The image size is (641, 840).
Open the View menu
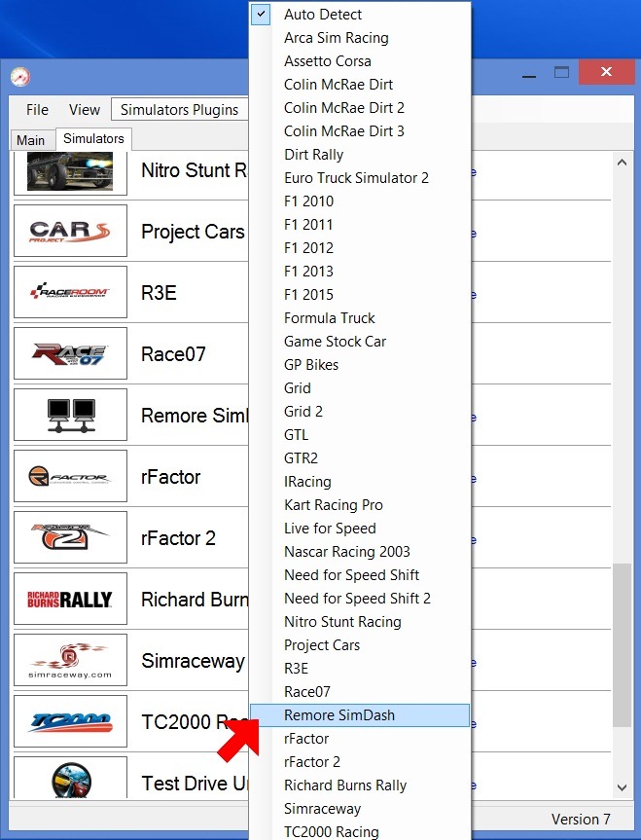tap(85, 110)
